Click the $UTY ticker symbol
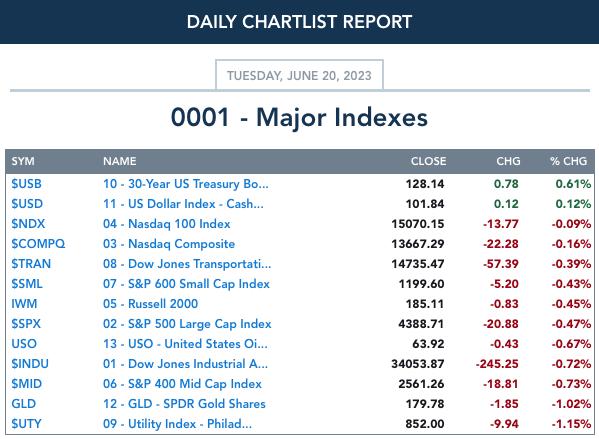 click(26, 423)
